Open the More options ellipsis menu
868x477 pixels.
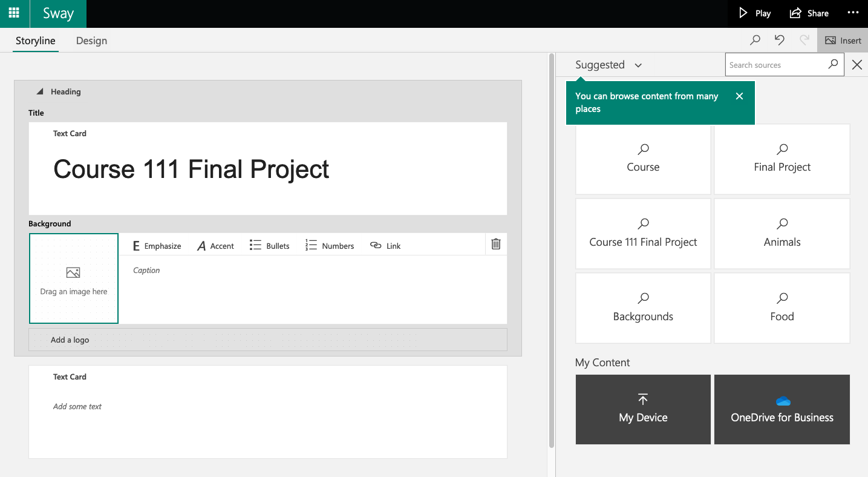853,13
